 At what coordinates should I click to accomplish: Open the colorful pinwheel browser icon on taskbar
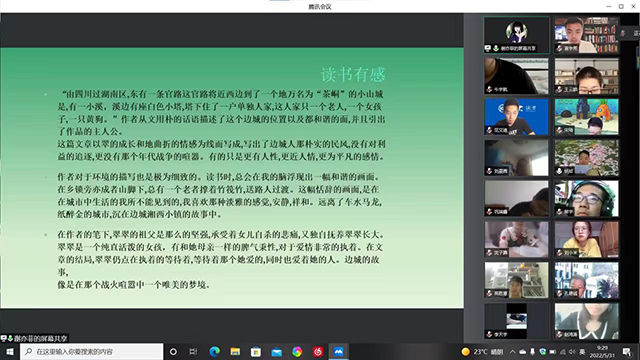pyautogui.click(x=297, y=351)
